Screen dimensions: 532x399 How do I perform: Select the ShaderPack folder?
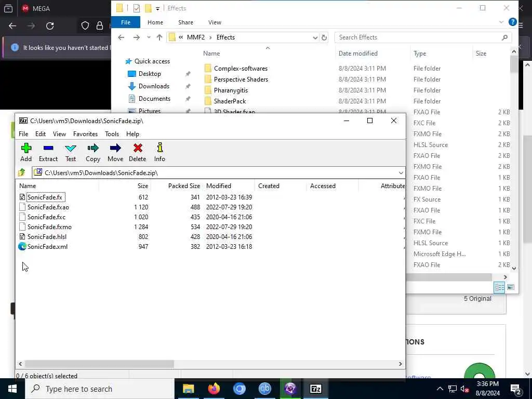pos(230,101)
